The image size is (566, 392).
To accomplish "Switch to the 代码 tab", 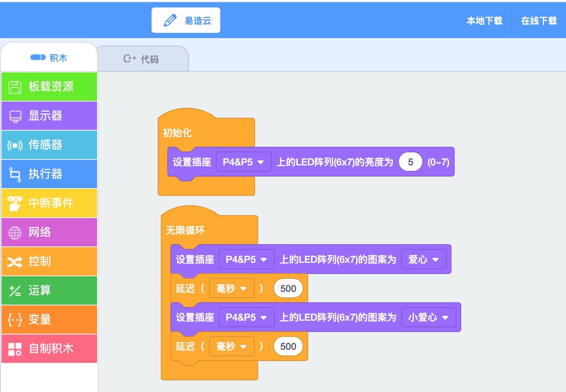I will click(141, 59).
